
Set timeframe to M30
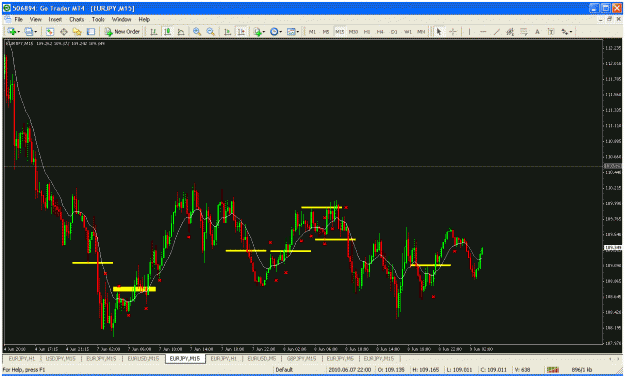353,31
